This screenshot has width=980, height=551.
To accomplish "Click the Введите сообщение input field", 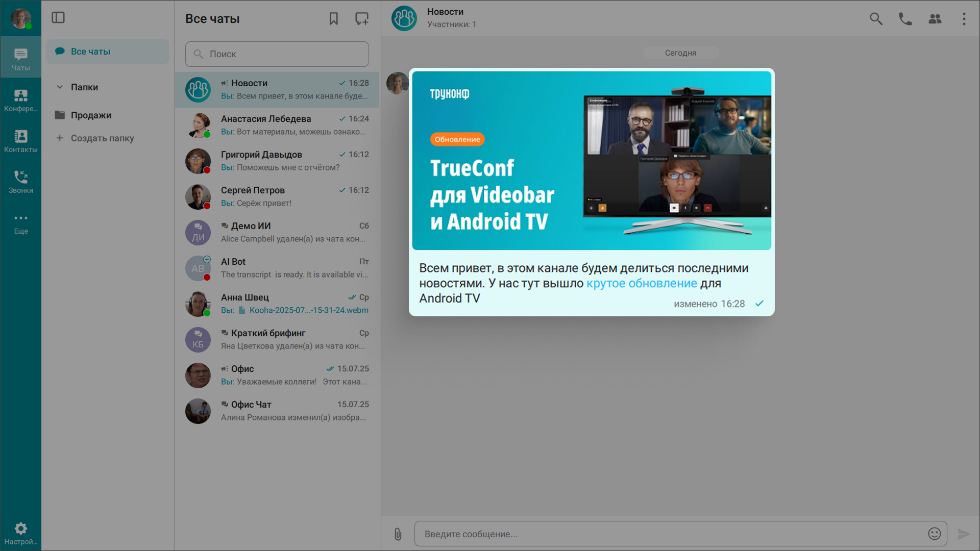I will 680,534.
